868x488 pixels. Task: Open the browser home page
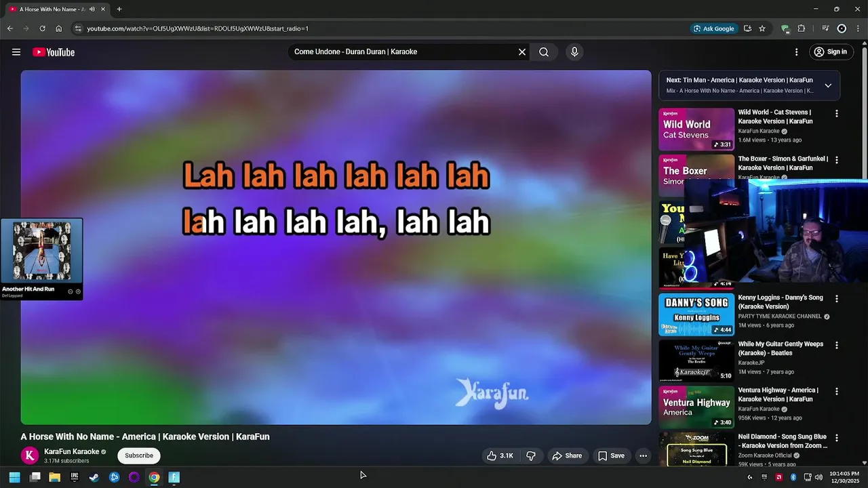(59, 28)
